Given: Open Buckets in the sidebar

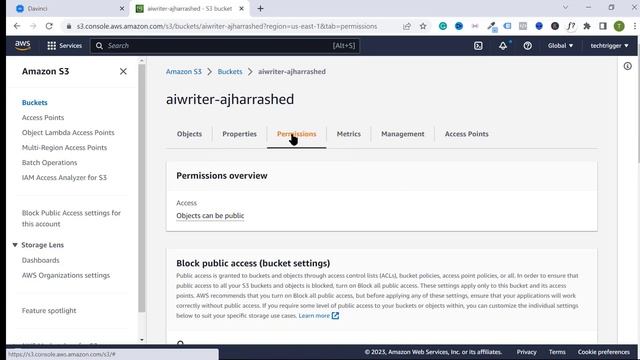Looking at the screenshot, I should pos(35,102).
